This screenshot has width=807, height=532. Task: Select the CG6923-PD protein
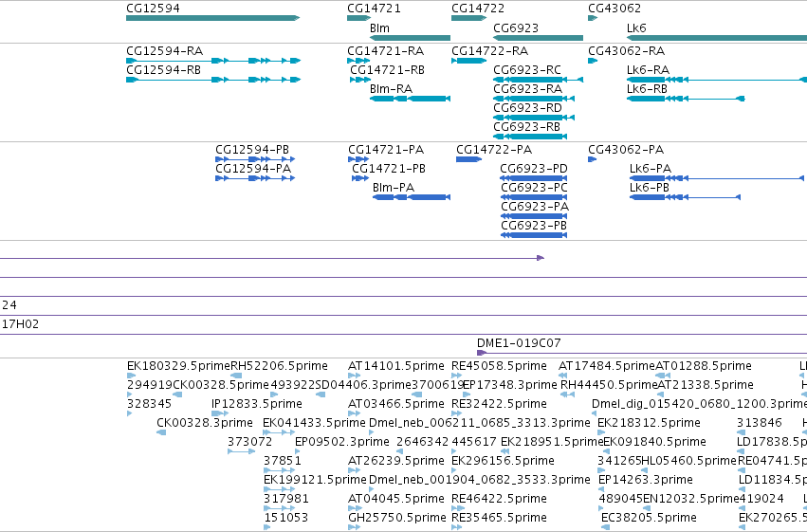534,178
